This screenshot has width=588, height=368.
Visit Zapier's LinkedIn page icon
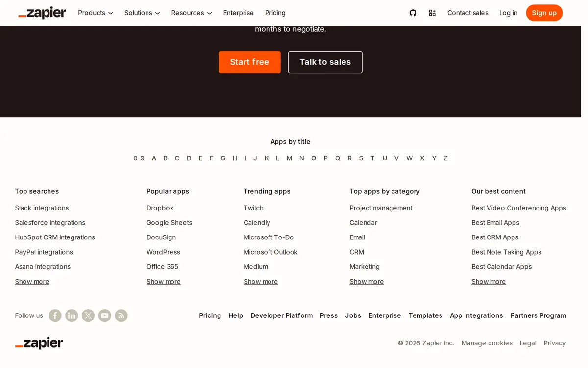(72, 315)
